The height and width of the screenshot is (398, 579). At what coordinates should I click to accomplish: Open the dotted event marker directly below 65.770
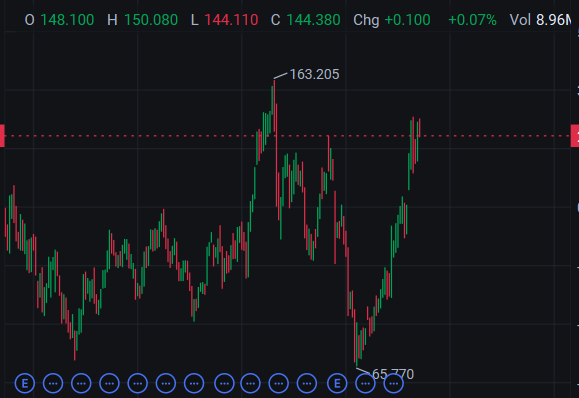[394, 384]
